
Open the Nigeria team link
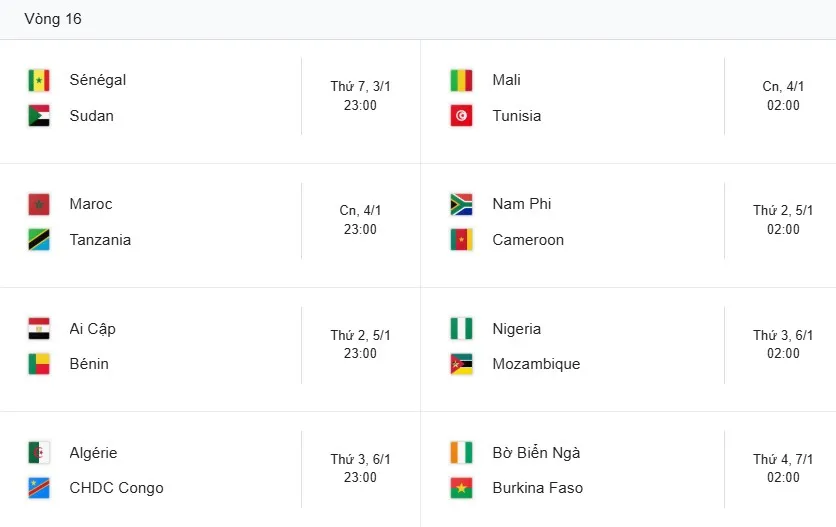point(517,329)
